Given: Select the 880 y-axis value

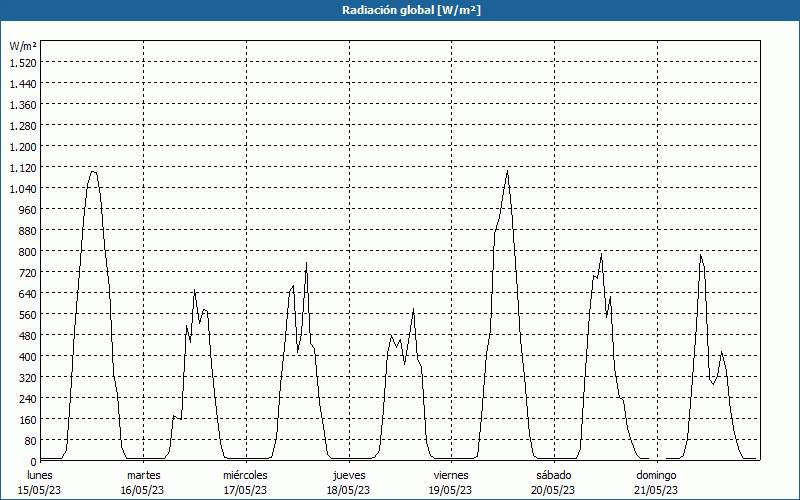Looking at the screenshot, I should click(x=29, y=231).
